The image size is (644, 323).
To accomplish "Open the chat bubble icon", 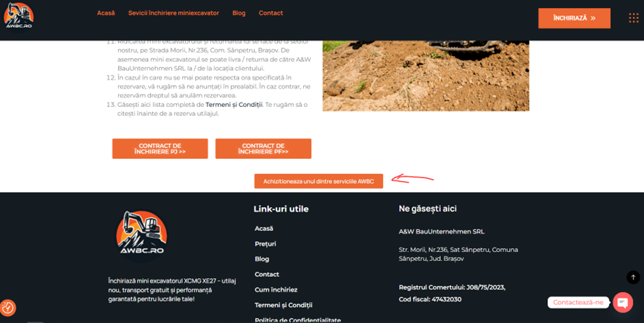I will 622,303.
